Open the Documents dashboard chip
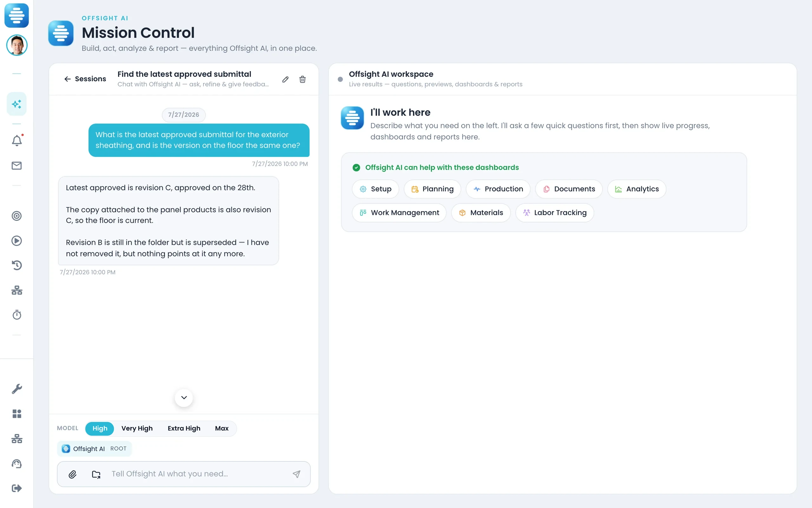The height and width of the screenshot is (508, 812). click(x=569, y=189)
